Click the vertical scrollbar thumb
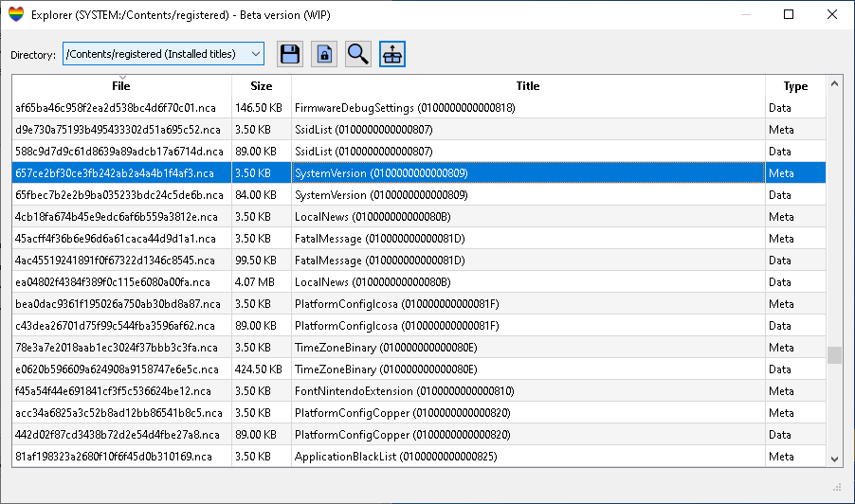This screenshot has width=855, height=504. tap(834, 354)
